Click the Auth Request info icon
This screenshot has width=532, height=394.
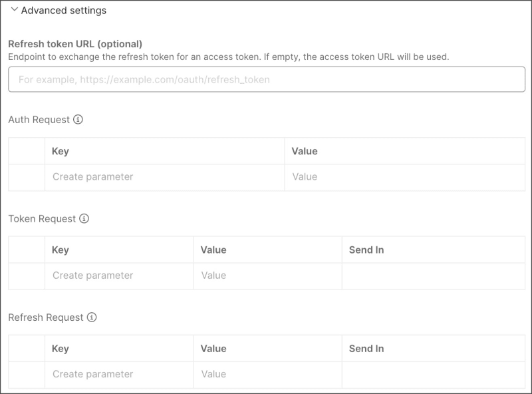pyautogui.click(x=78, y=120)
